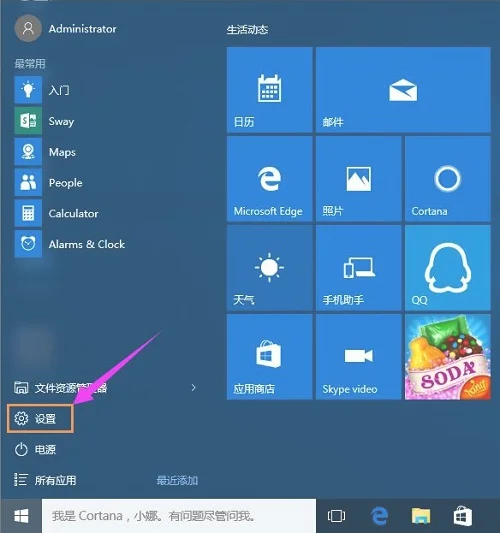500x533 pixels.
Task: Click the Alarms & Clock icon
Action: click(x=28, y=244)
